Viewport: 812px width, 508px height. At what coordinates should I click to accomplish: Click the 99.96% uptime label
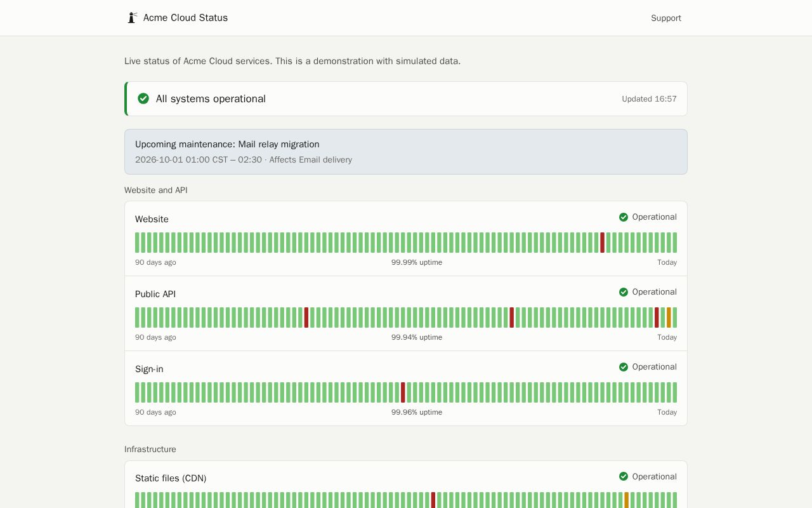417,412
